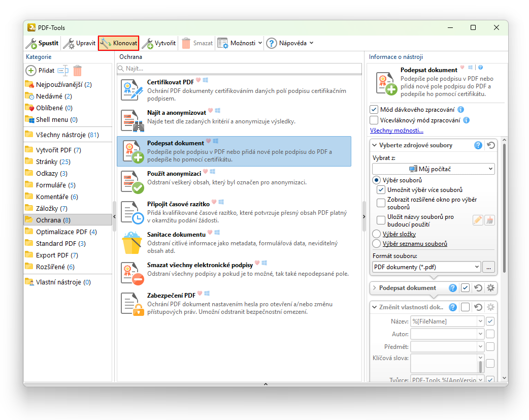The image size is (529, 420).
Task: Open help for Vyberte zdrojové soubory section
Action: (x=478, y=145)
